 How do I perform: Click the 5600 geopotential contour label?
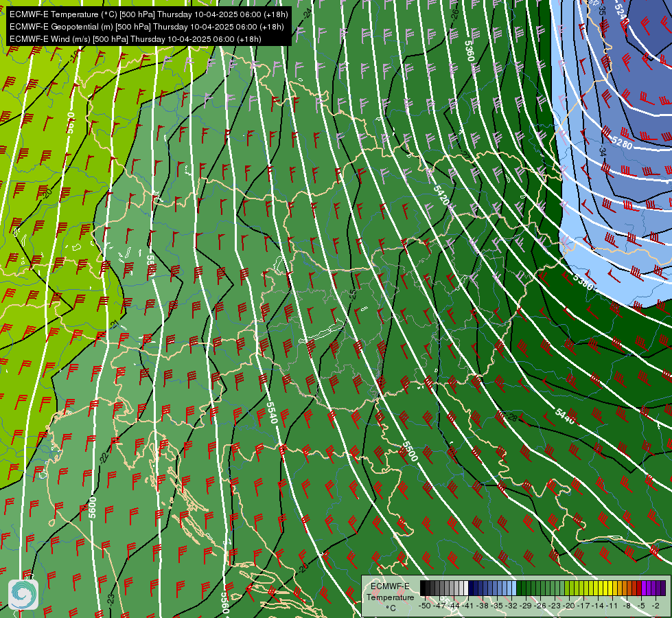click(93, 507)
